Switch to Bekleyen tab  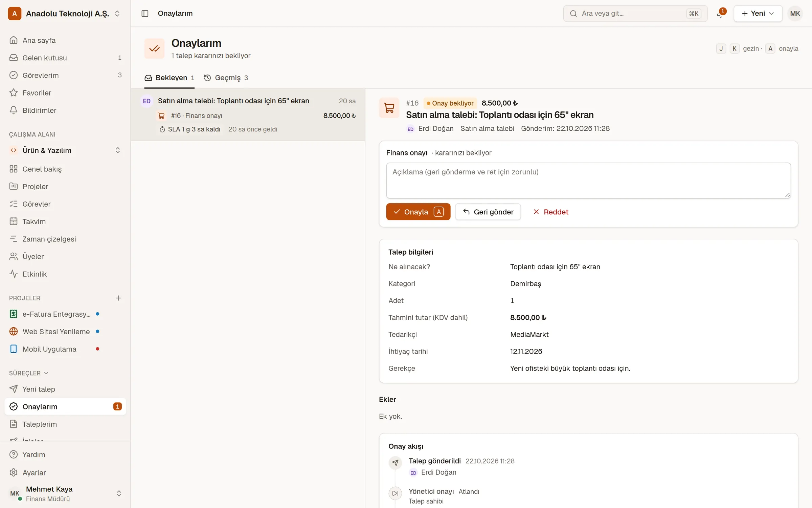point(169,78)
